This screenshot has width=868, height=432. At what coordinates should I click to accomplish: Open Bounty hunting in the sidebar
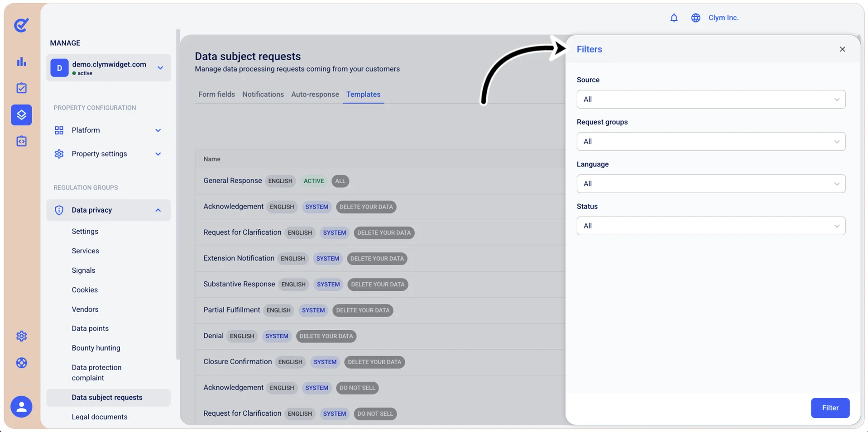click(x=96, y=348)
